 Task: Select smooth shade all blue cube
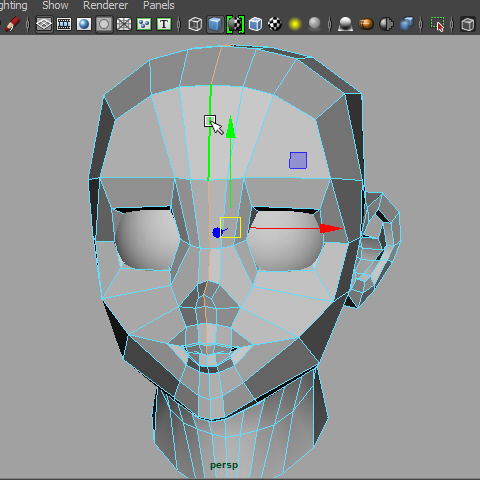tap(215, 24)
